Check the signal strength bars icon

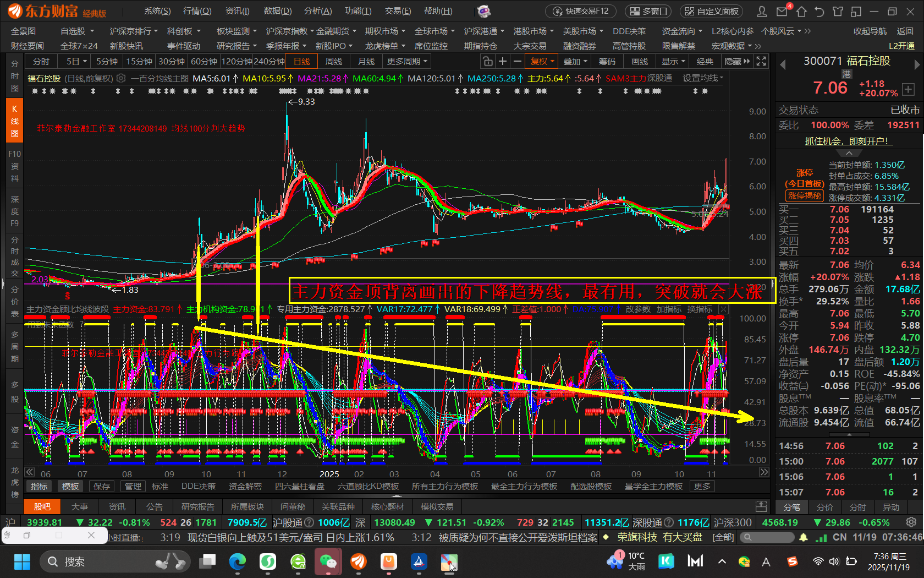821,537
